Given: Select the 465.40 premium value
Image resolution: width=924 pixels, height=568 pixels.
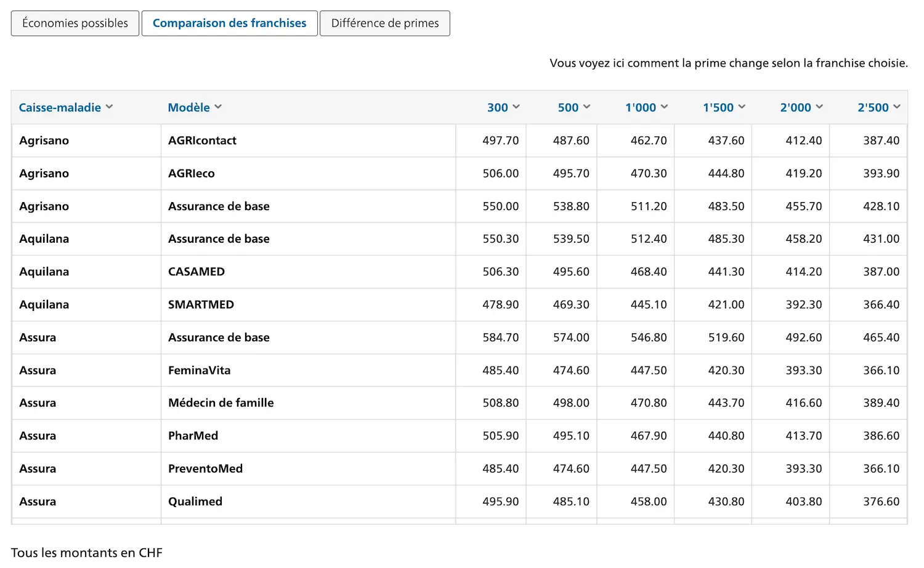Looking at the screenshot, I should [881, 338].
